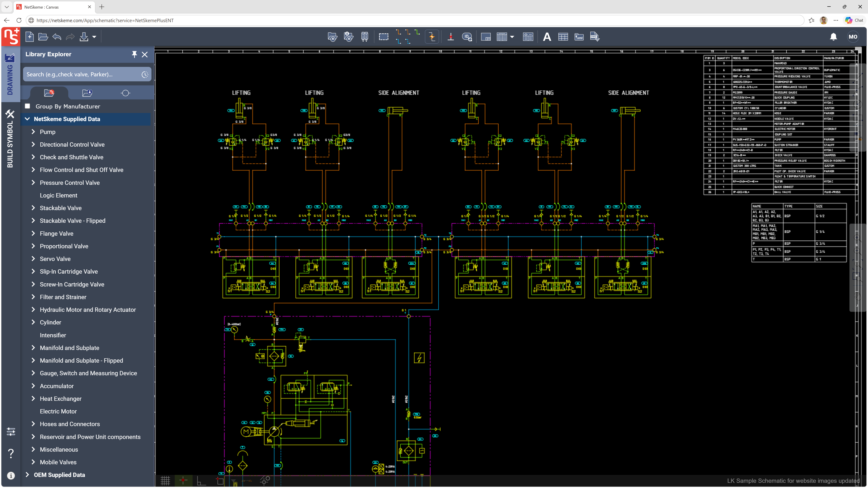The width and height of the screenshot is (868, 488).
Task: Switch to the BUILD SYMBOL side tab
Action: point(10,139)
